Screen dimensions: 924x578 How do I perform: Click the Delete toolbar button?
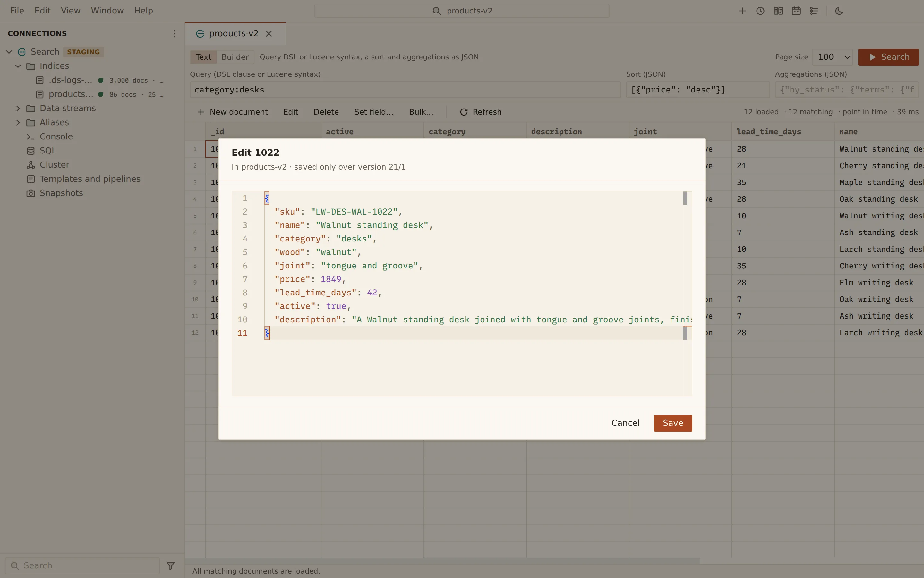tap(326, 112)
